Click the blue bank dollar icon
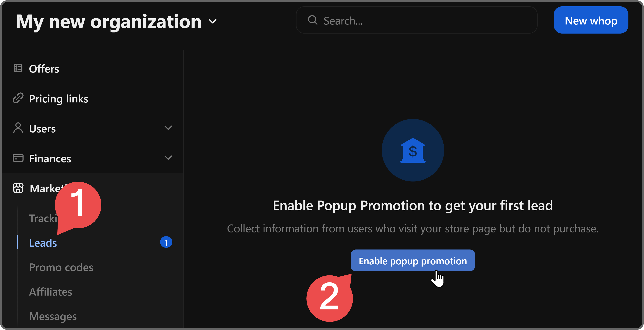Viewport: 644px width, 330px height. (413, 150)
